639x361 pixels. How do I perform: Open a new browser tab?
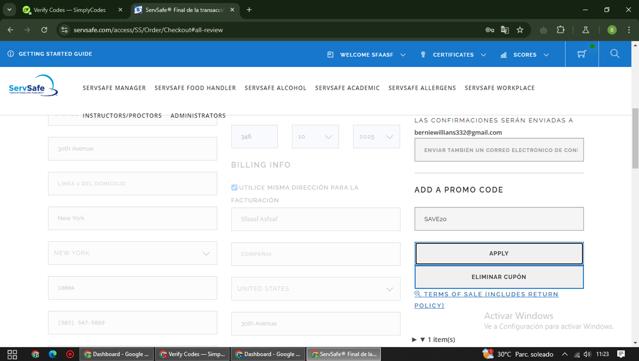pyautogui.click(x=249, y=10)
